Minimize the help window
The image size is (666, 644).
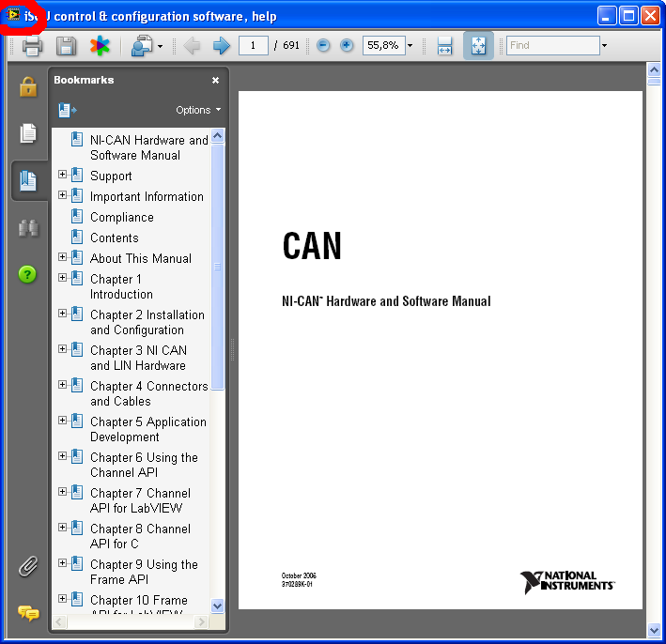(607, 16)
